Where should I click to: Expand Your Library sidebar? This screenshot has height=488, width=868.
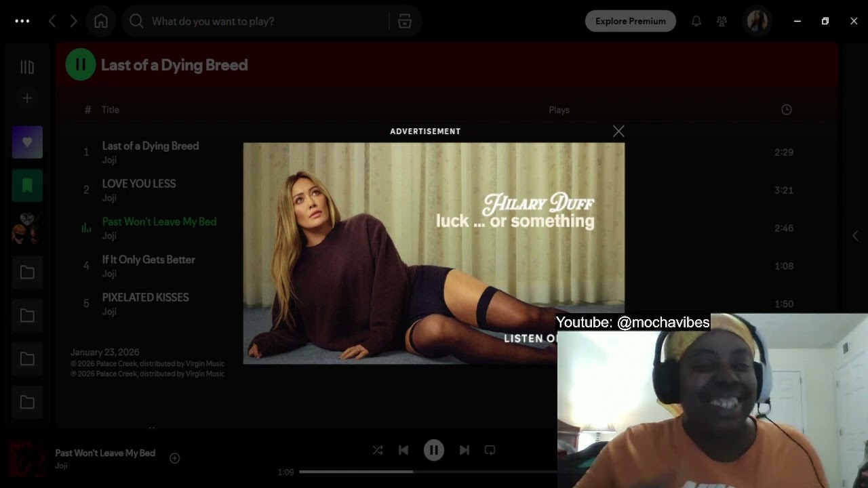point(27,67)
